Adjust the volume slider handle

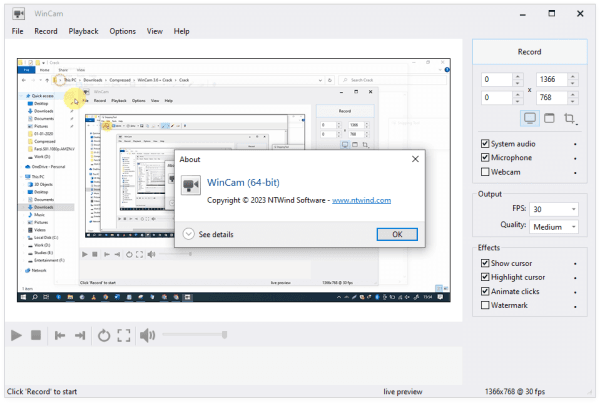tap(225, 335)
